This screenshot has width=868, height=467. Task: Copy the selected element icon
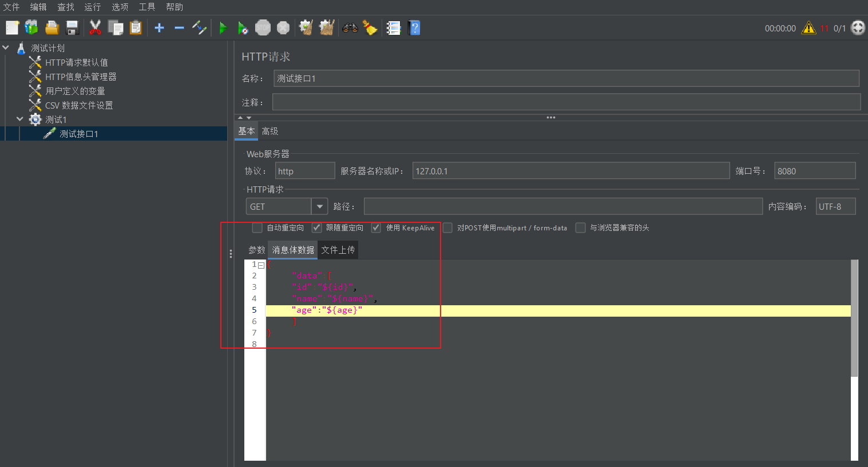click(x=116, y=27)
